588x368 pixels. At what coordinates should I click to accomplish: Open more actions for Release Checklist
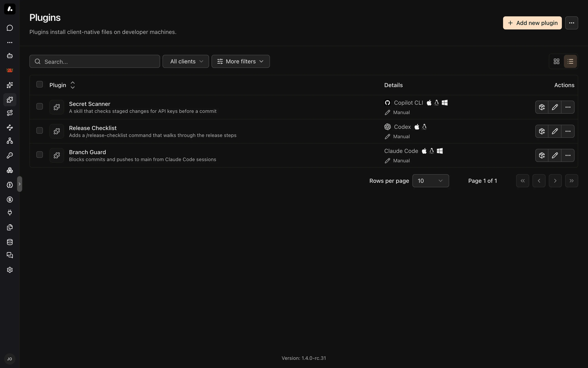[x=568, y=131]
